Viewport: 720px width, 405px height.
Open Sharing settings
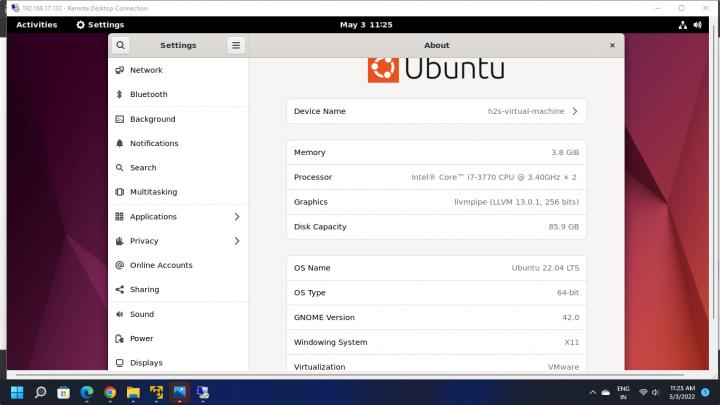click(x=179, y=289)
